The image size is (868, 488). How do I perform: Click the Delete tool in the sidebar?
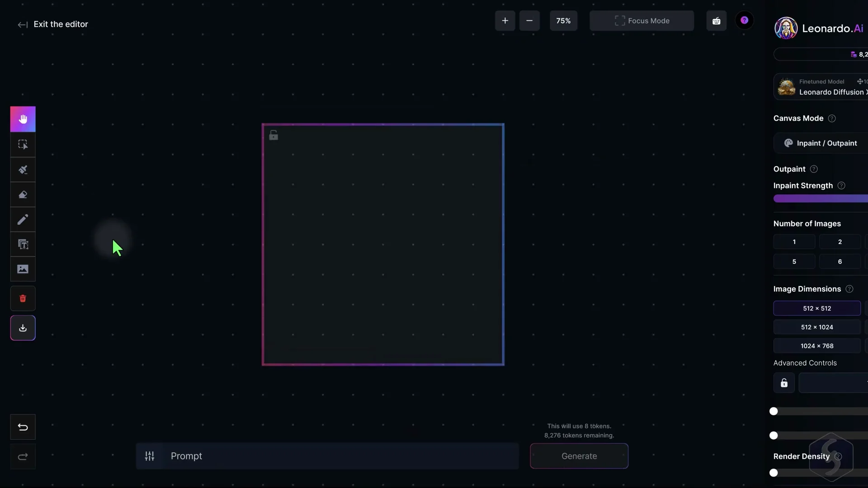23,298
